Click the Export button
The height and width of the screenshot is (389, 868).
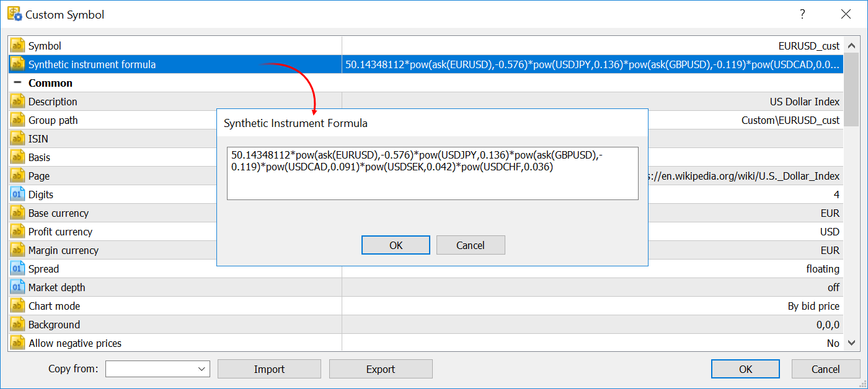[381, 369]
